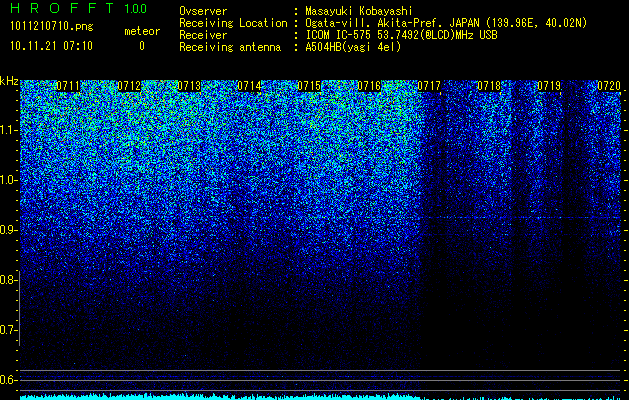Click the 0713 time marker

[189, 86]
